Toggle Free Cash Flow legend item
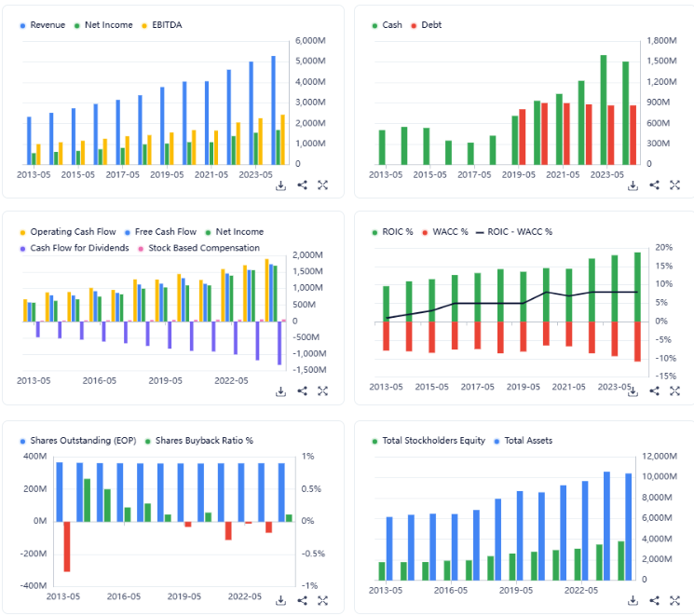 click(160, 232)
